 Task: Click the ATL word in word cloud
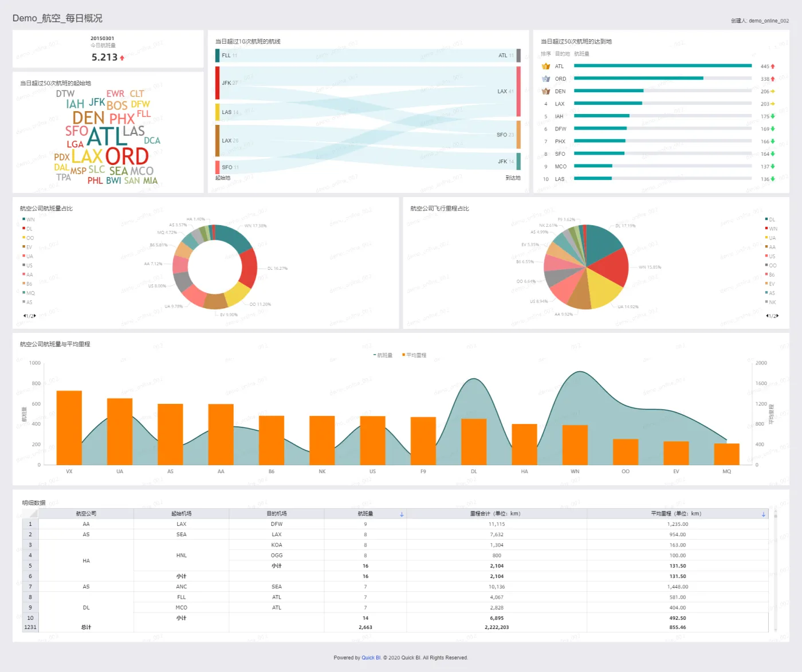coord(107,136)
